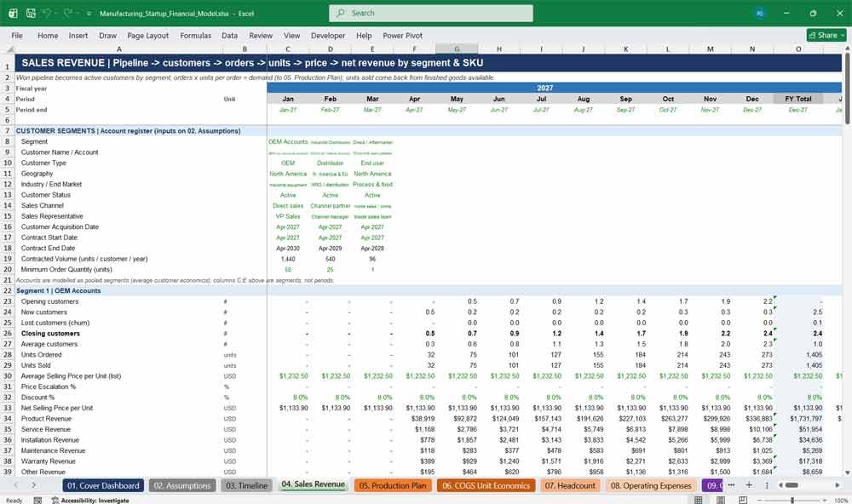
Task: Open the File menu
Action: click(x=17, y=35)
